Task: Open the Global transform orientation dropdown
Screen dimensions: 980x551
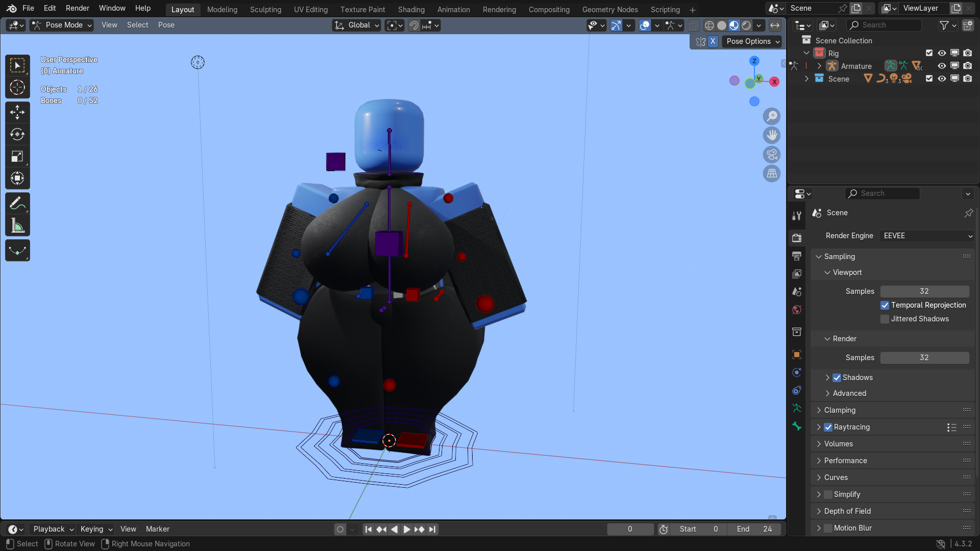Action: pyautogui.click(x=356, y=25)
